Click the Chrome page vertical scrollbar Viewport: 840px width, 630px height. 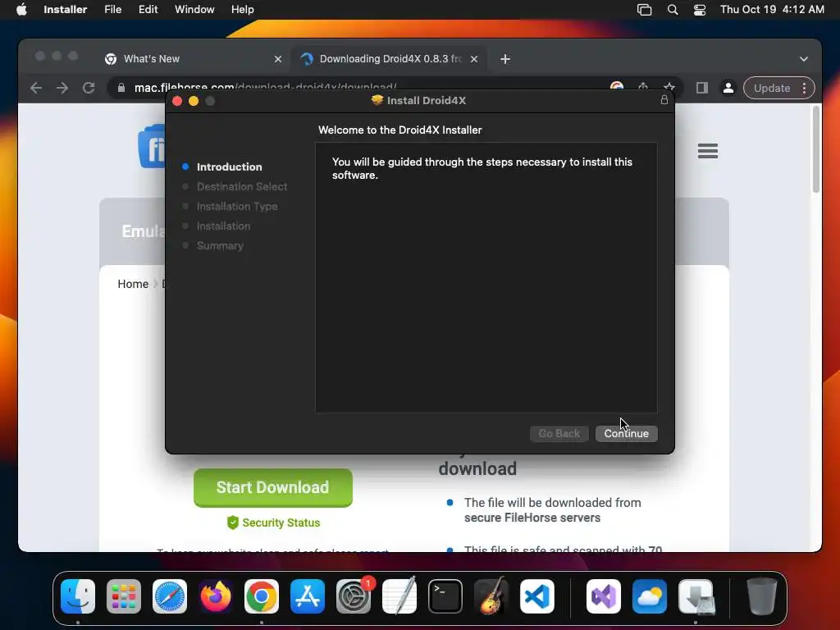pyautogui.click(x=816, y=149)
